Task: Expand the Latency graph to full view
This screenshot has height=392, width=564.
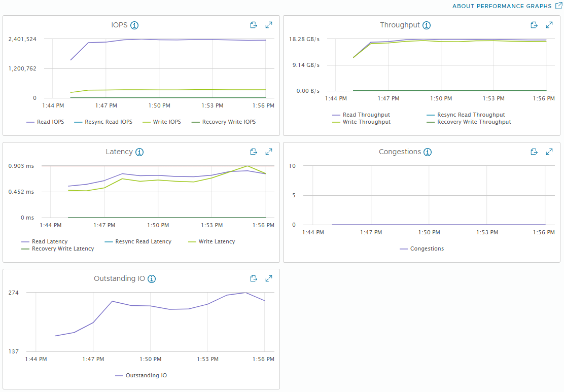Action: coord(269,152)
